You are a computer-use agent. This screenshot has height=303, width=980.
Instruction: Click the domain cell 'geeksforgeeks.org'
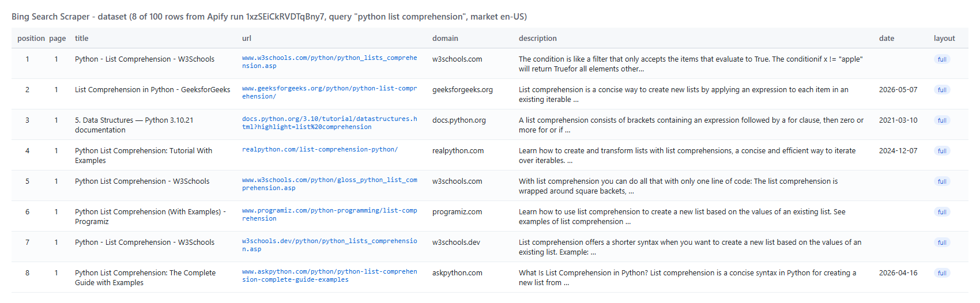pyautogui.click(x=462, y=90)
